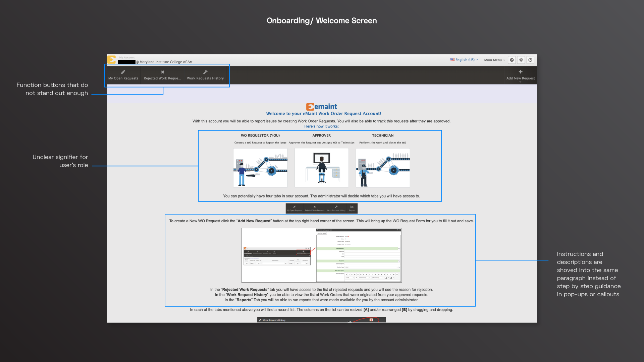
Task: Click the wrench icon on Work Requests History
Action: pos(205,72)
